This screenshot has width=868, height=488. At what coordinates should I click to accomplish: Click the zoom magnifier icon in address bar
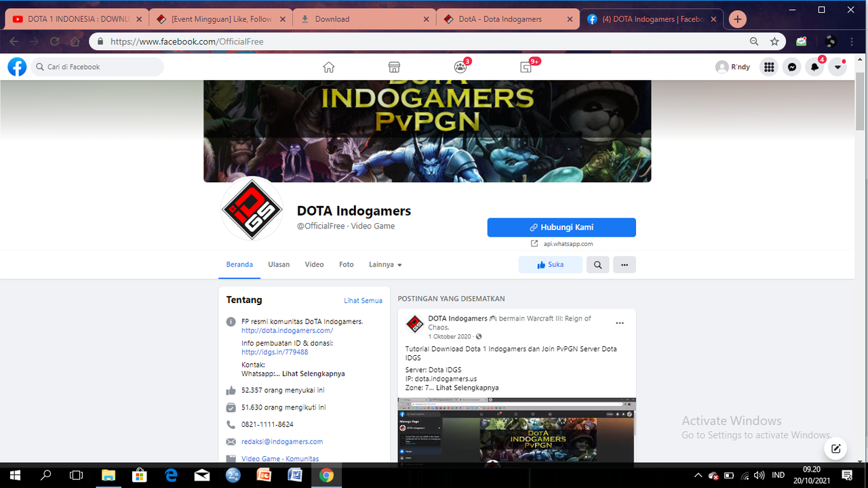click(754, 41)
